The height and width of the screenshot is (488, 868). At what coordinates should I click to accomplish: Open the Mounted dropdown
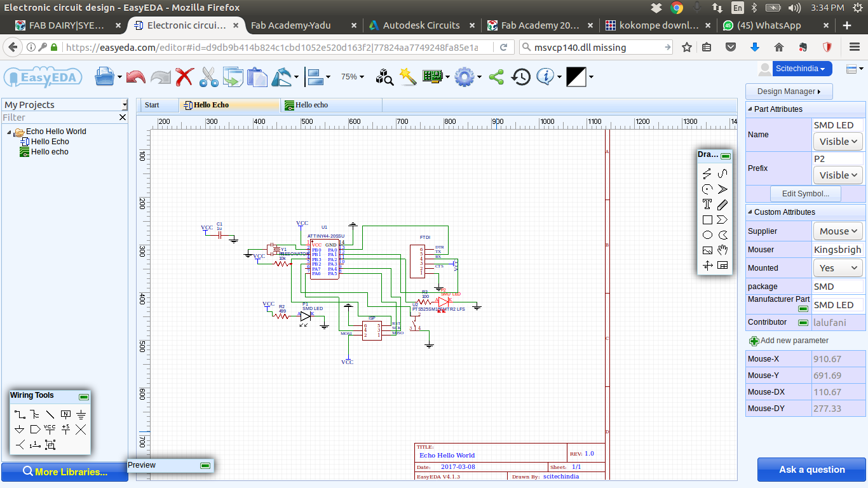pos(838,268)
